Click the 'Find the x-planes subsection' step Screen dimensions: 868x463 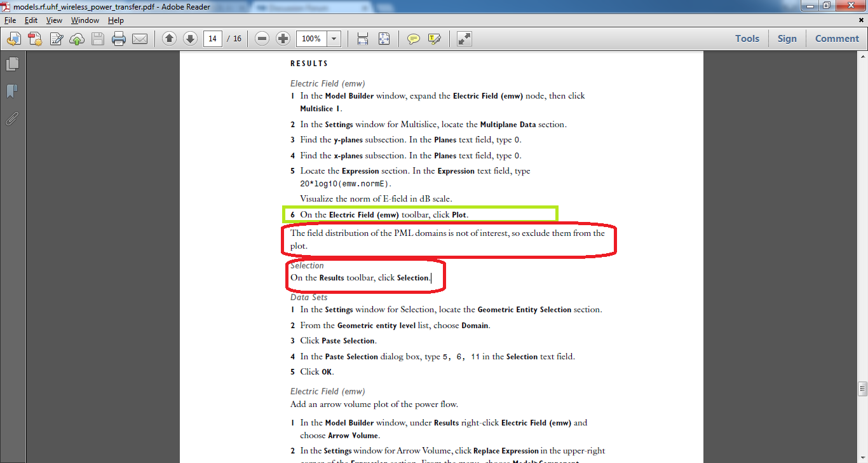pos(410,156)
